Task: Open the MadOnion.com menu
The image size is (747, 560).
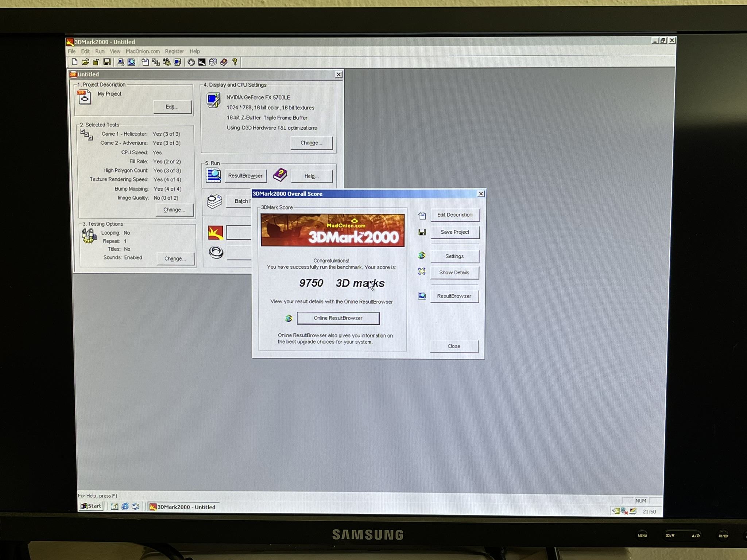Action: (x=143, y=51)
